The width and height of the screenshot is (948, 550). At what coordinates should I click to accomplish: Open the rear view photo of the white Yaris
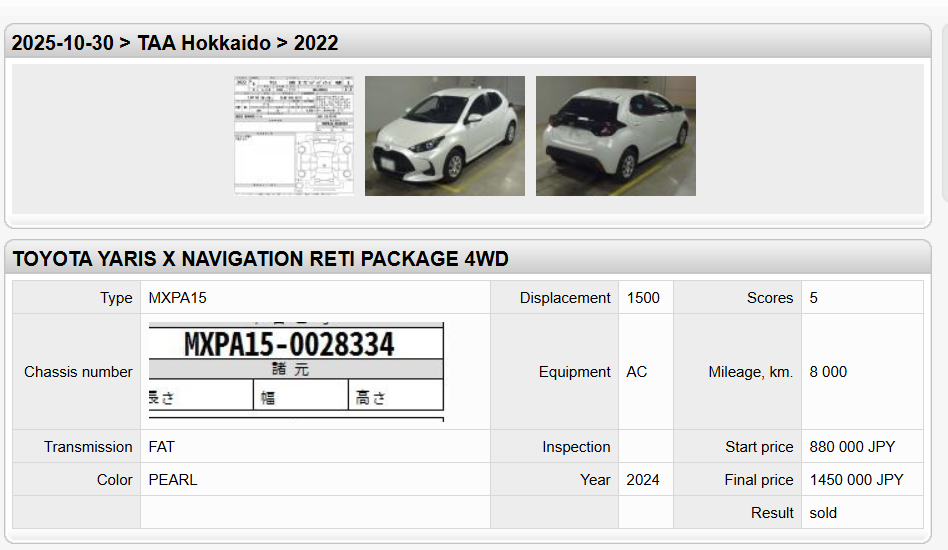[615, 136]
